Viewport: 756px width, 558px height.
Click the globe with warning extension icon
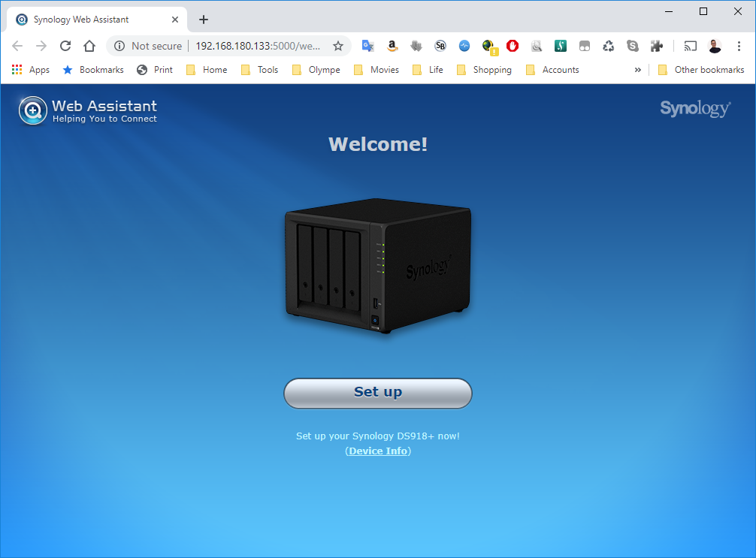coord(489,47)
